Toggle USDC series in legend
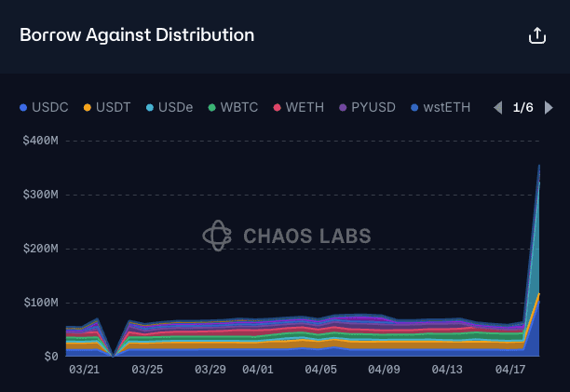Viewport: 570px width, 392px height. pos(44,107)
